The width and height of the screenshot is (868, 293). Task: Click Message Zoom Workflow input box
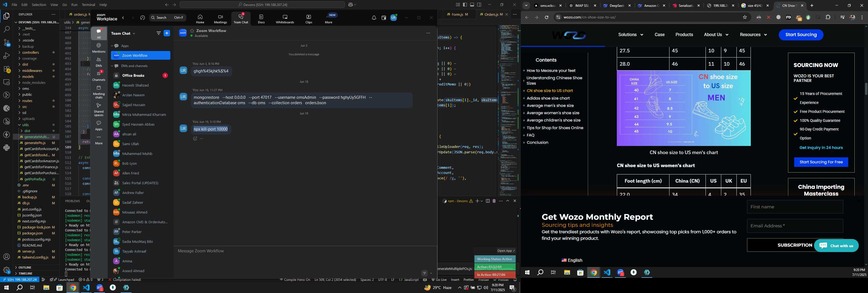pyautogui.click(x=305, y=251)
